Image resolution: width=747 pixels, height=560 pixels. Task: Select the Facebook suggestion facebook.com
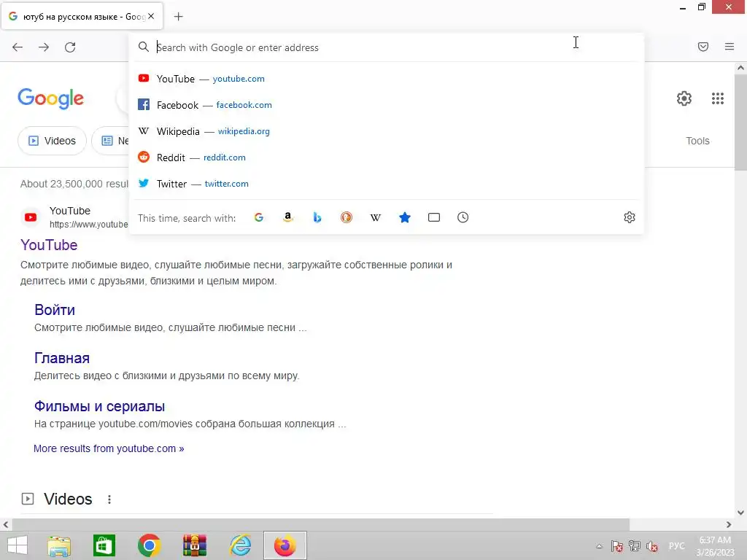(x=387, y=105)
